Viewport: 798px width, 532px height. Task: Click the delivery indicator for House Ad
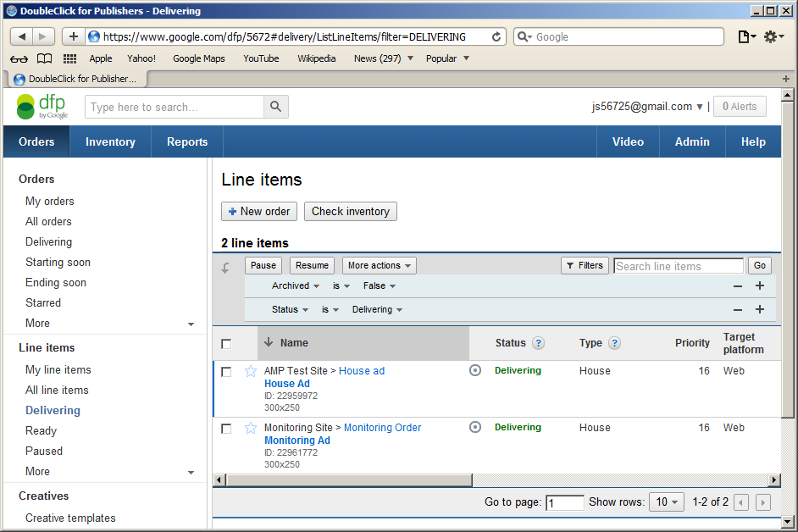tap(475, 370)
